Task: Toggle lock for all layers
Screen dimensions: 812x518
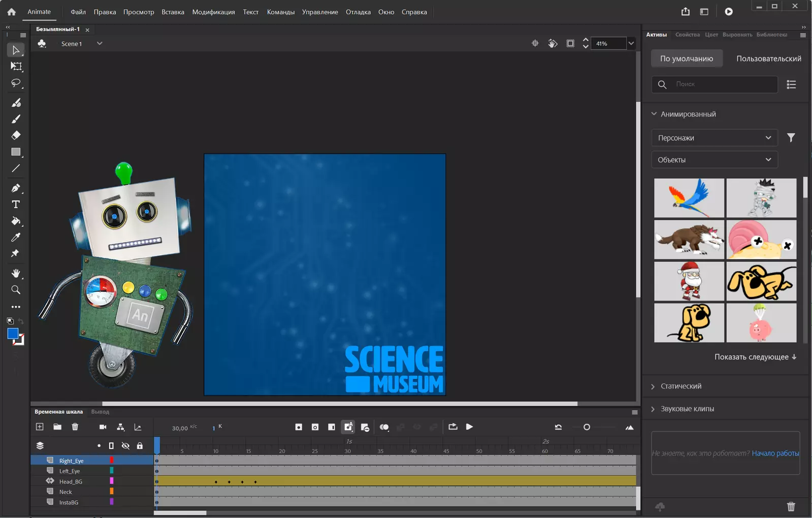Action: [140, 446]
